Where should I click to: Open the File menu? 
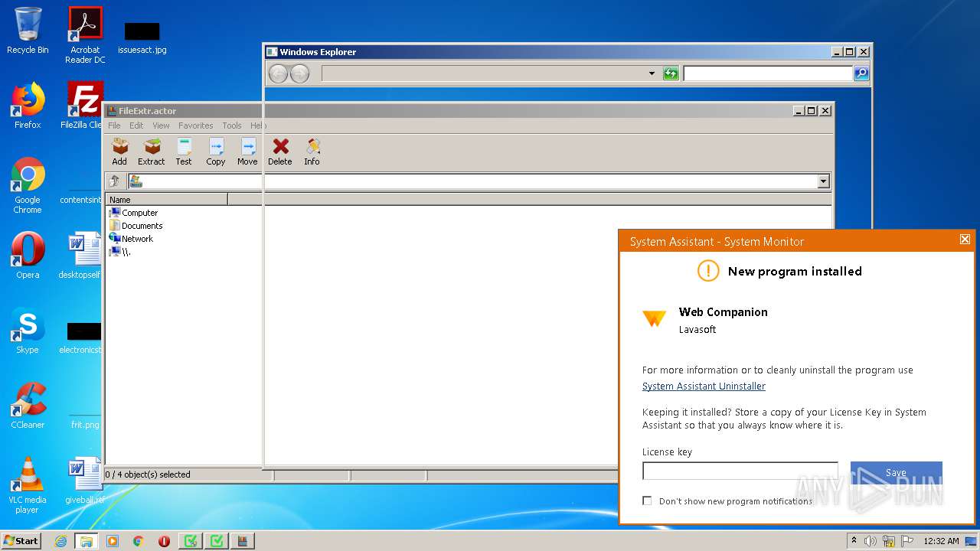click(x=114, y=126)
